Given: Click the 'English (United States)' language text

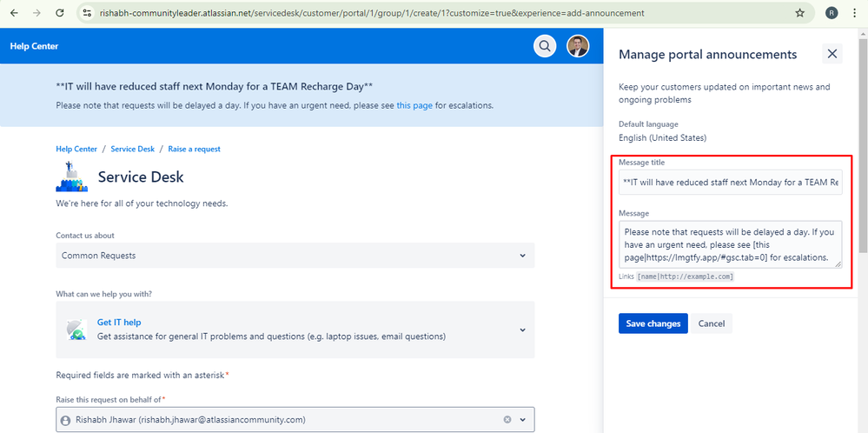Looking at the screenshot, I should point(663,138).
